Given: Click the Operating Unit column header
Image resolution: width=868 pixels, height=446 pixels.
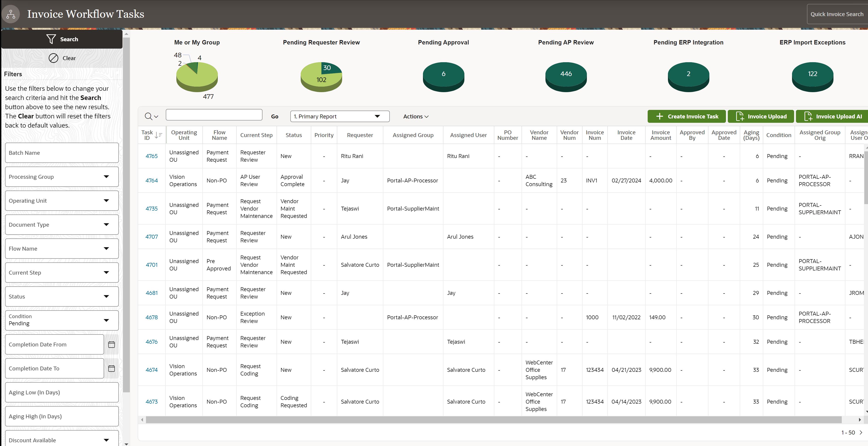Looking at the screenshot, I should click(184, 135).
